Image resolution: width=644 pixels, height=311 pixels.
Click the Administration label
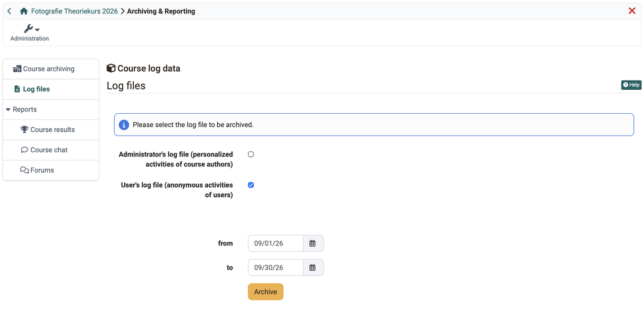click(x=30, y=39)
